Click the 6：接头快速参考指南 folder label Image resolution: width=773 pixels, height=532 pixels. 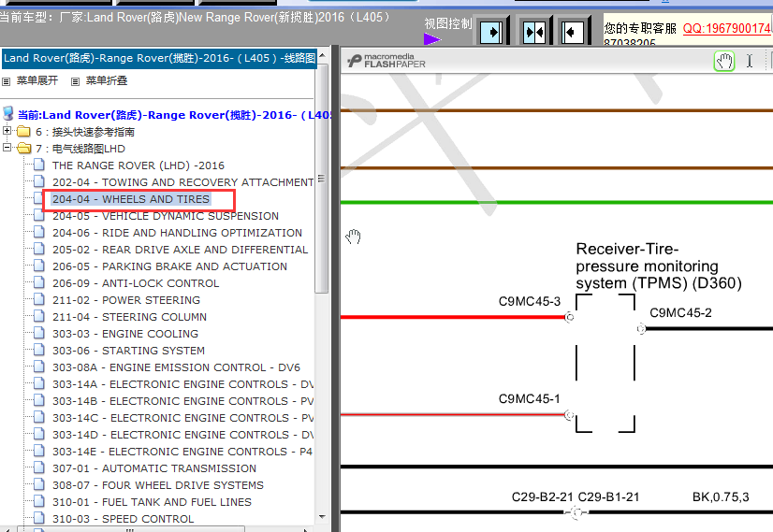pos(85,132)
